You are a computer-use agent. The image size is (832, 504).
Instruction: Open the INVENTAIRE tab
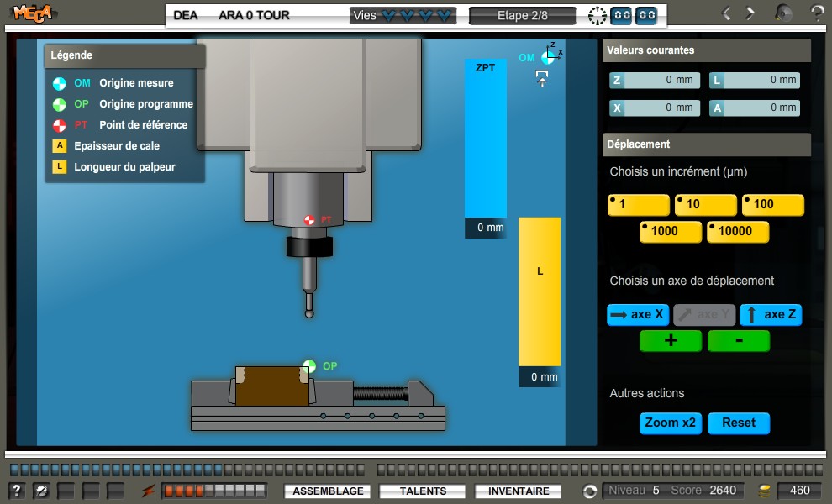519,491
